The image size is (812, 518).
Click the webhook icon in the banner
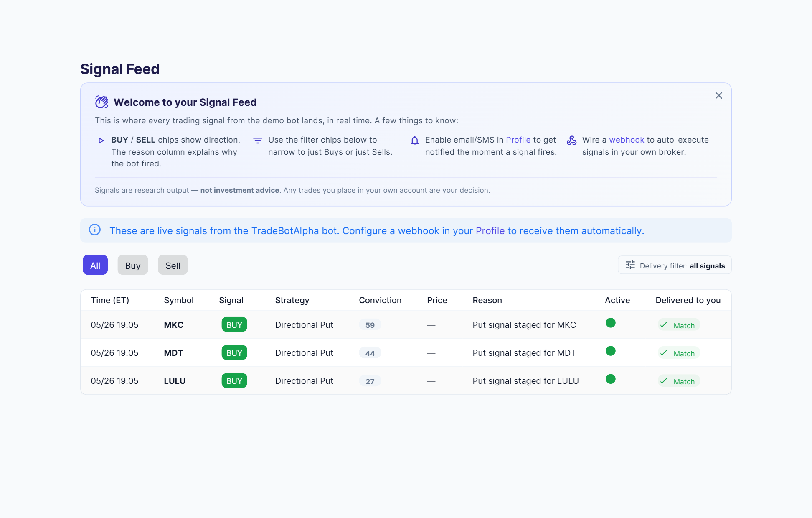click(x=571, y=140)
